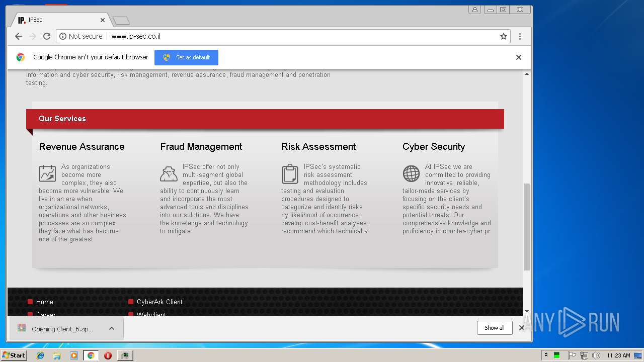The image size is (644, 362).
Task: Click the forward navigation arrow
Action: click(33, 36)
